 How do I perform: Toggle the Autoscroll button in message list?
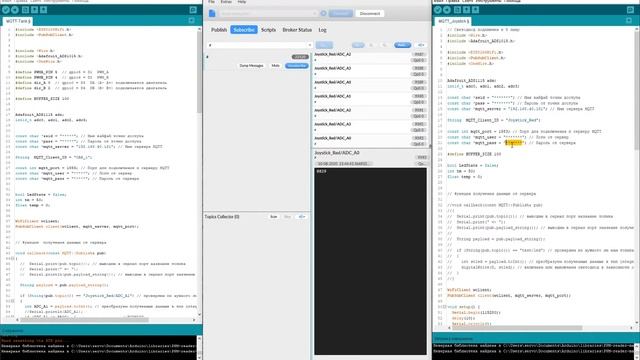click(402, 45)
